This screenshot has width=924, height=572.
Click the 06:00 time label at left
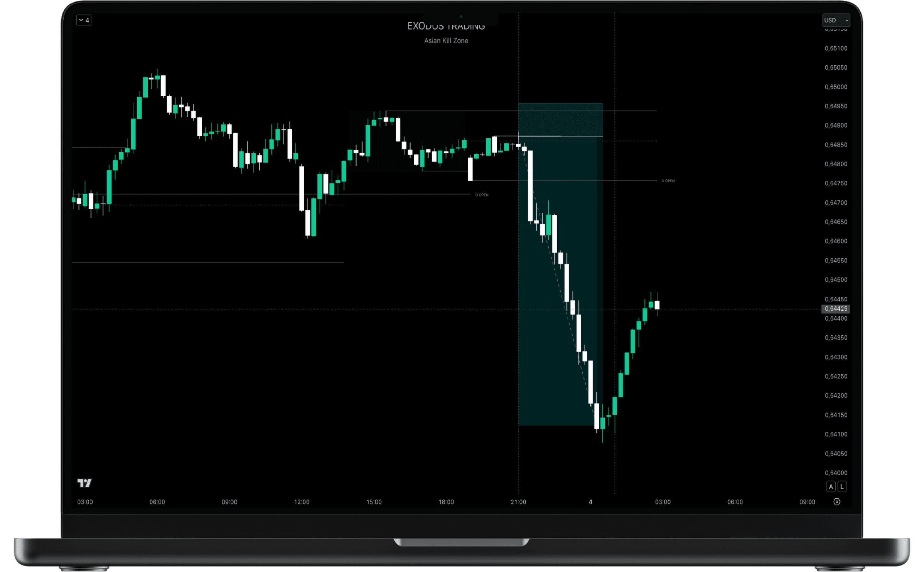(x=157, y=502)
